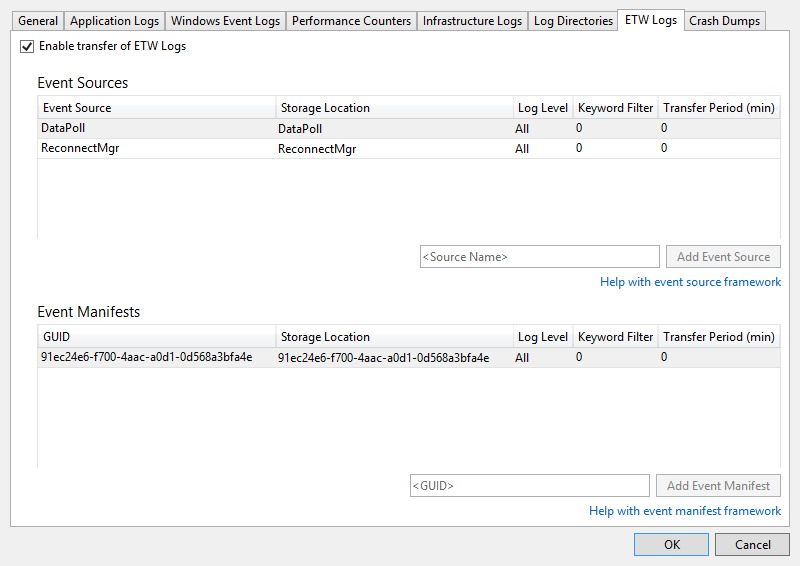Click Keyword Filter value in ReconnectMgr row
This screenshot has width=800, height=566.
tap(579, 148)
